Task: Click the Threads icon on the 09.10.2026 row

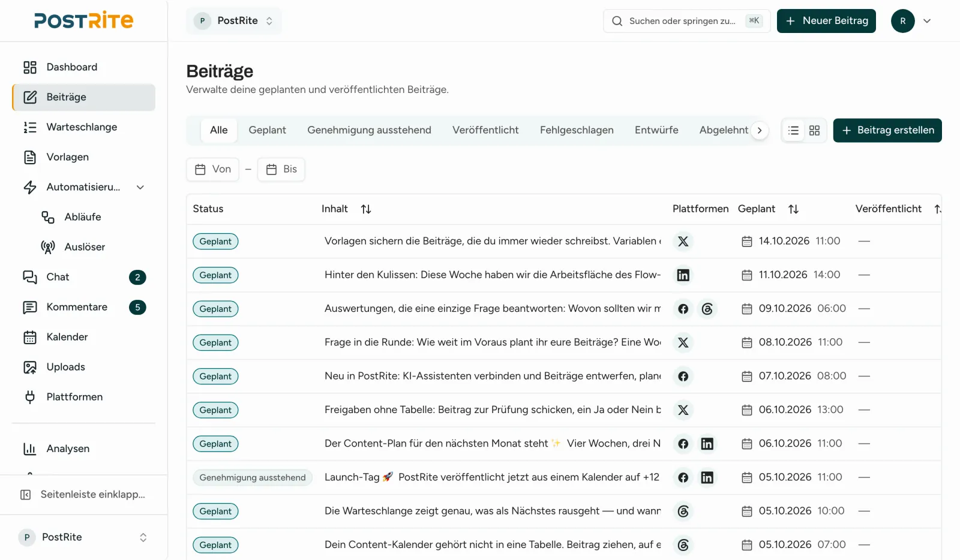Action: 707,309
